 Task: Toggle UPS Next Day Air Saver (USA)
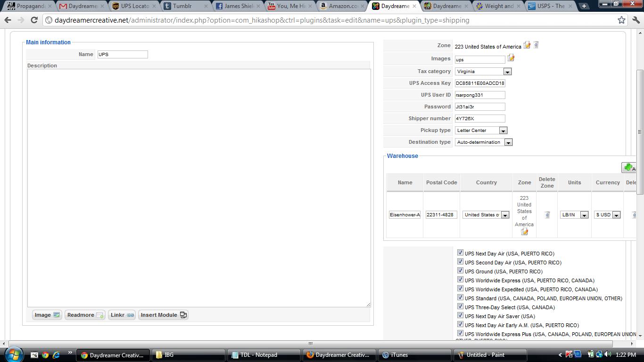460,315
